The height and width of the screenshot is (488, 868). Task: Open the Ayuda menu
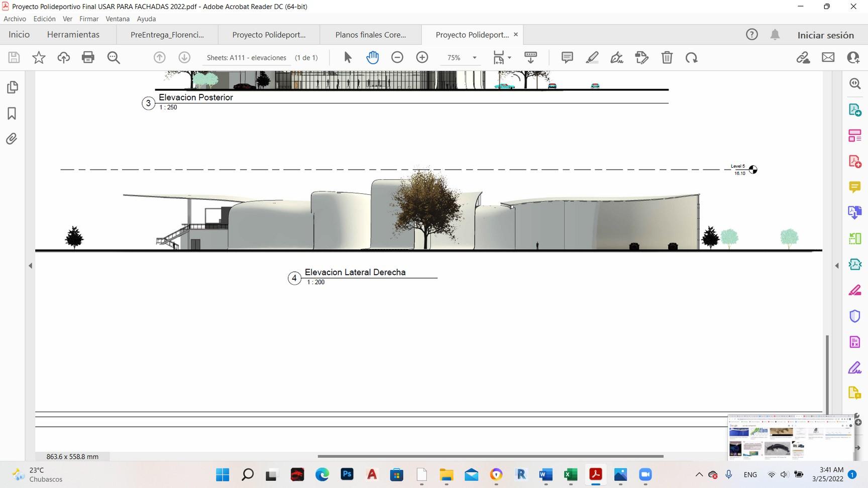click(x=147, y=19)
